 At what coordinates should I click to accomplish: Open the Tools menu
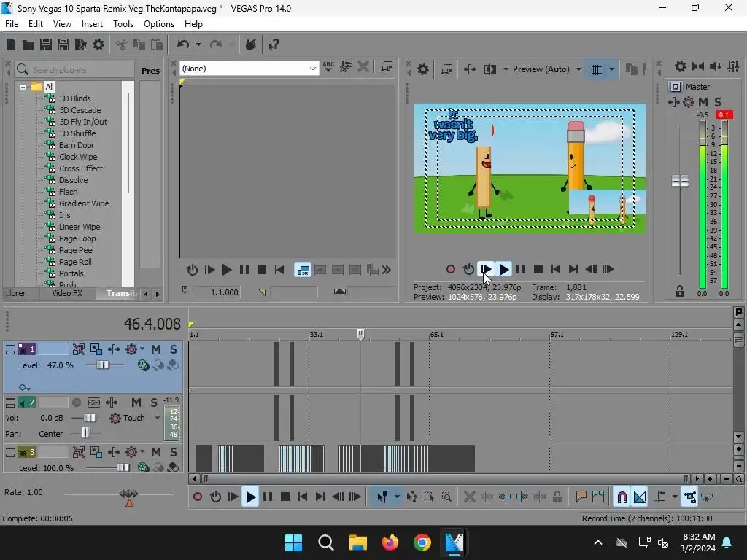click(x=123, y=24)
